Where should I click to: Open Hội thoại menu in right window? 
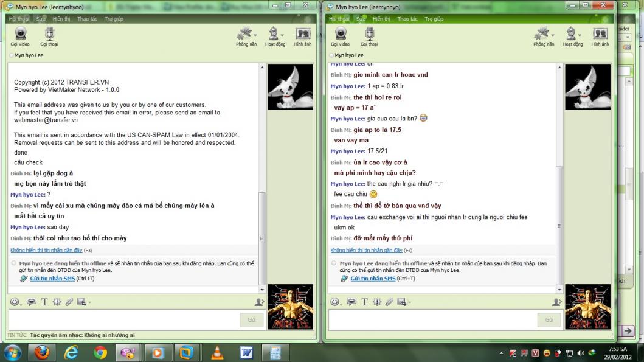coord(339,19)
